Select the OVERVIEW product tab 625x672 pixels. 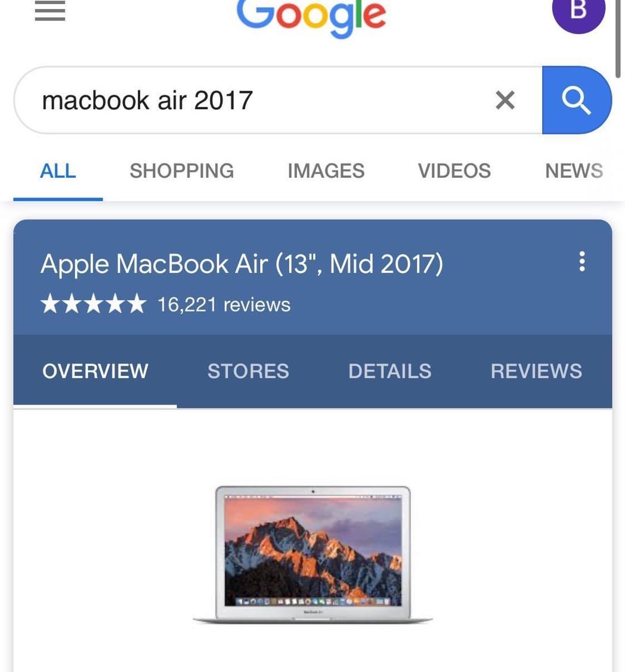[x=95, y=371]
